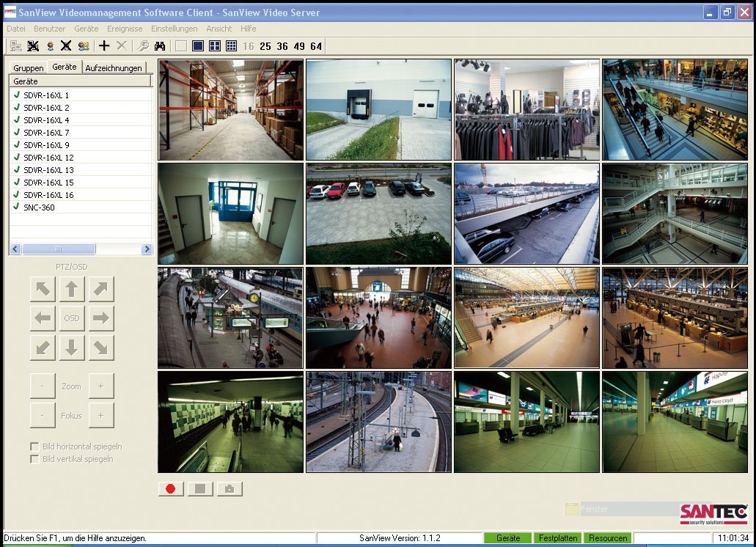The height and width of the screenshot is (547, 756).
Task: Click the Festplatten status button
Action: pyautogui.click(x=556, y=538)
